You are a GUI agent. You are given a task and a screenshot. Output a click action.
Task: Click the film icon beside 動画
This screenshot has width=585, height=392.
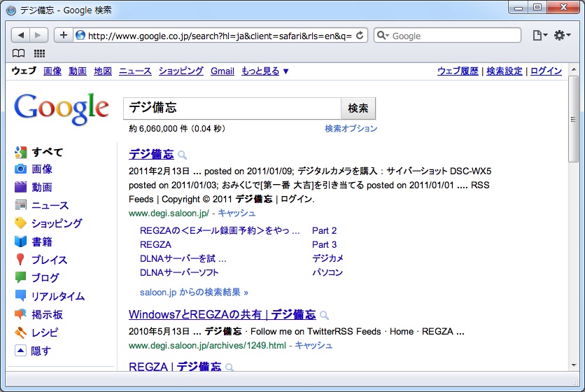click(21, 187)
